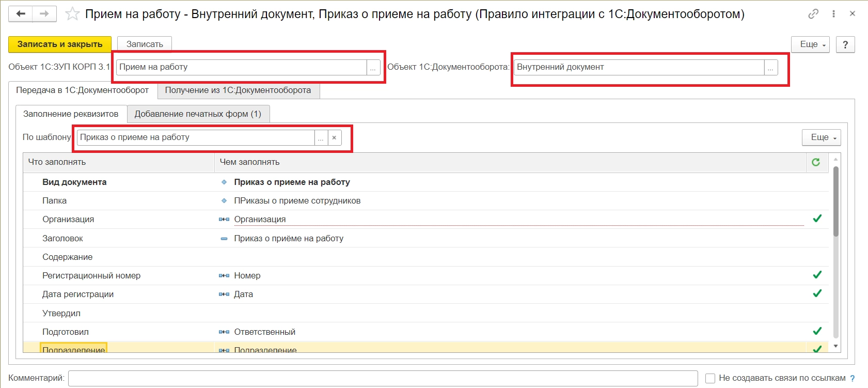Open 'Добавление печатных форм (1)' tab
Screen dimensions: 868x388
pos(198,114)
